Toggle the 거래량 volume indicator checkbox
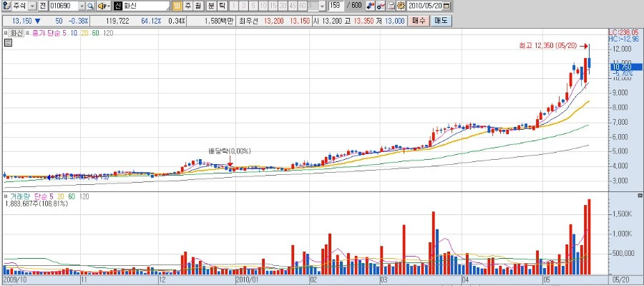Screen dimensions: 644x286 [x=6, y=197]
